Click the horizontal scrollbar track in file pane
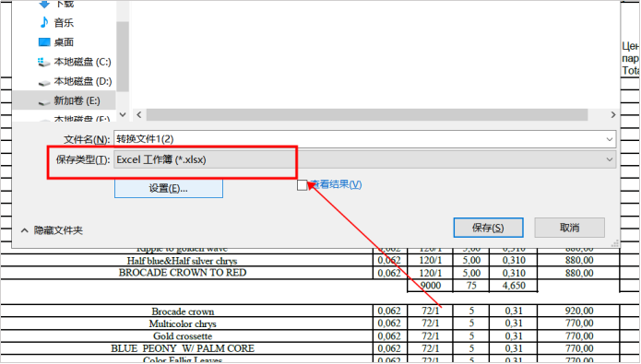Viewport: 641px width, 364px height. point(367,115)
